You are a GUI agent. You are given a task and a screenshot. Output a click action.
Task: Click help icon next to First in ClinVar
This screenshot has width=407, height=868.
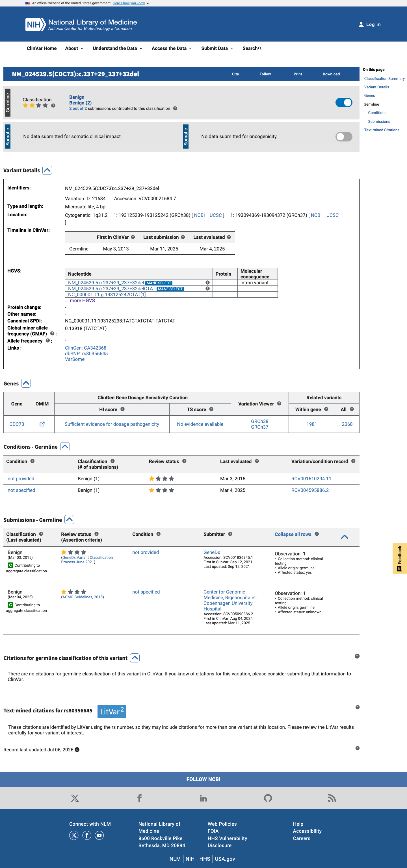coord(133,237)
